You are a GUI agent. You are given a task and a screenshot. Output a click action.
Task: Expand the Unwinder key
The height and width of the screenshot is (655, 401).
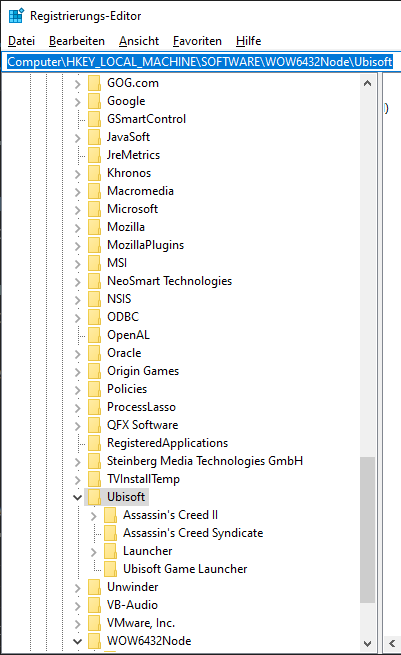(x=78, y=588)
